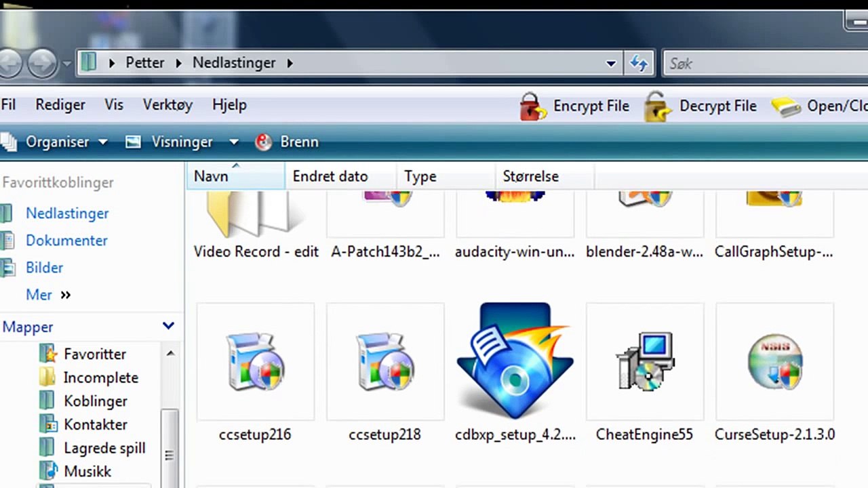Expand the arrow after Nedlastinger in address bar

290,63
